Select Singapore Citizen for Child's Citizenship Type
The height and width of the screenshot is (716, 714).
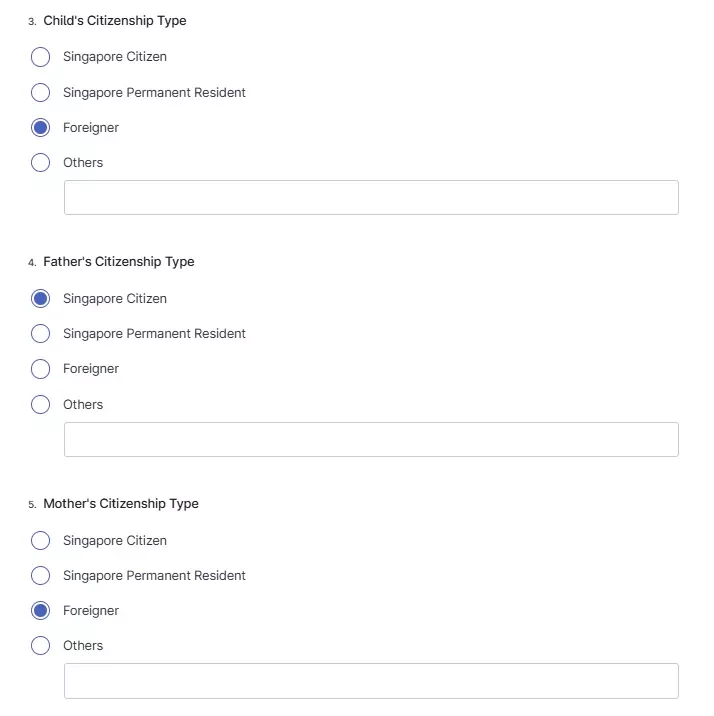[40, 57]
